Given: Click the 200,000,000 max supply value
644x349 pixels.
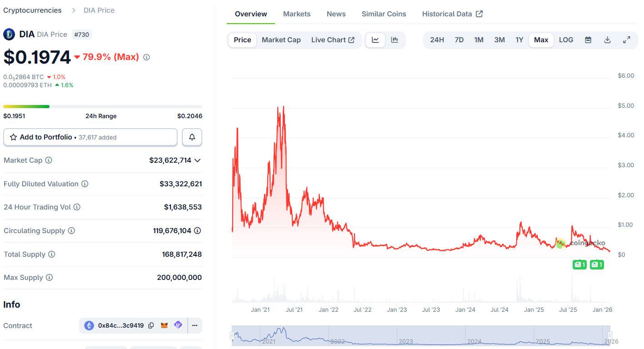Looking at the screenshot, I should tap(180, 278).
